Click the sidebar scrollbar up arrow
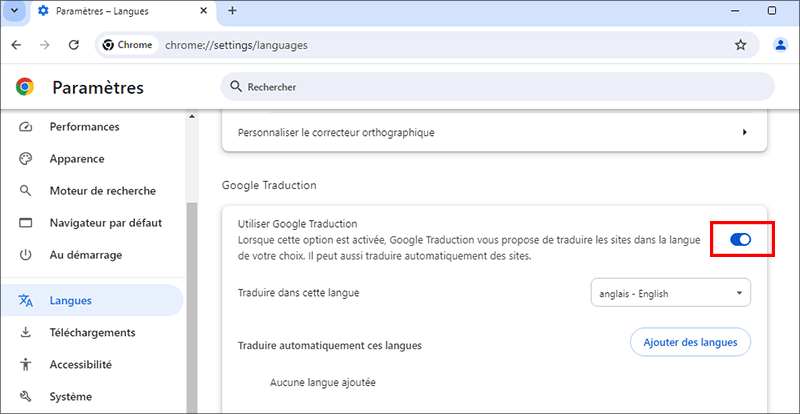This screenshot has height=414, width=800. (192, 116)
